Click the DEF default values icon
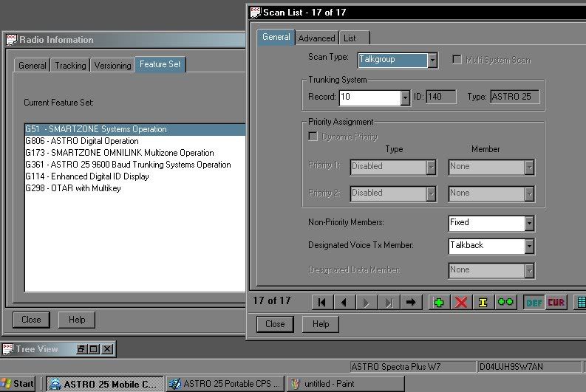 [534, 303]
